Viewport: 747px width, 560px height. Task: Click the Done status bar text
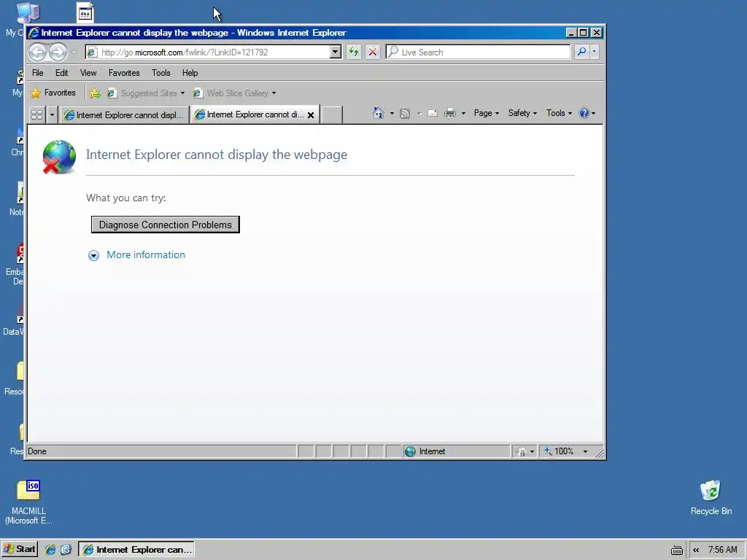coord(37,451)
